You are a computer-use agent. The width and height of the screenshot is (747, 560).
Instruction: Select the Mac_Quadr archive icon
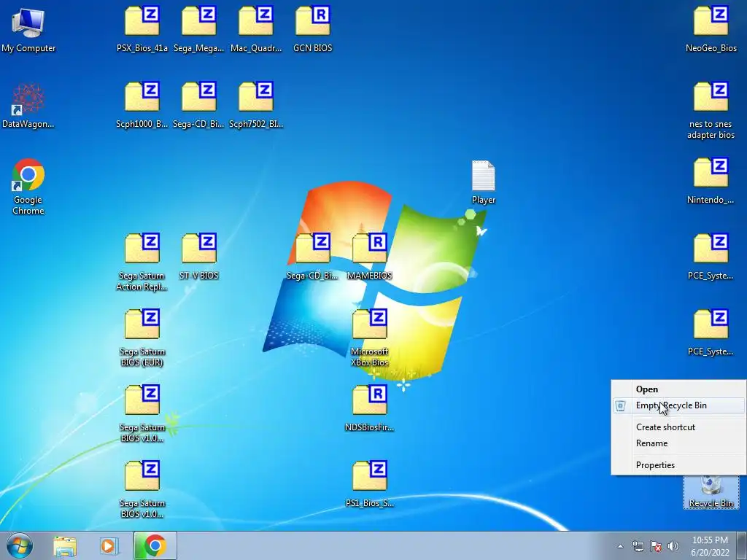[256, 29]
